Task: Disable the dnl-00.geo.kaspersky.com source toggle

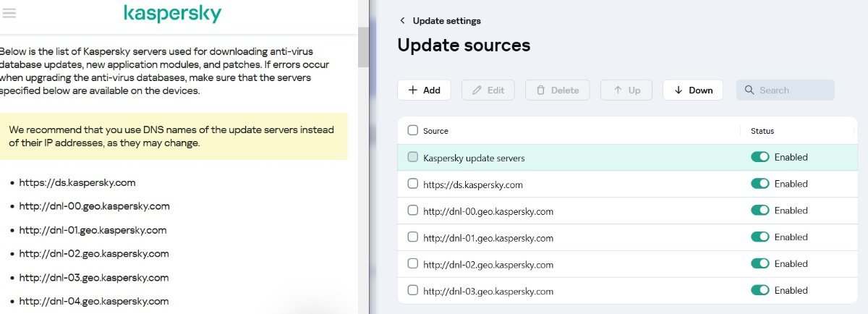Action: point(759,211)
